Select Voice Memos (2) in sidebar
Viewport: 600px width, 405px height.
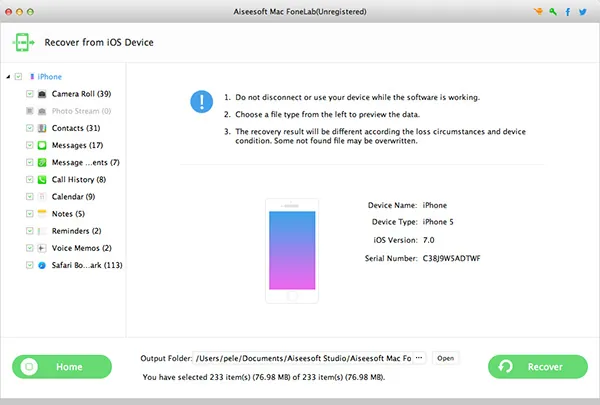tap(82, 248)
